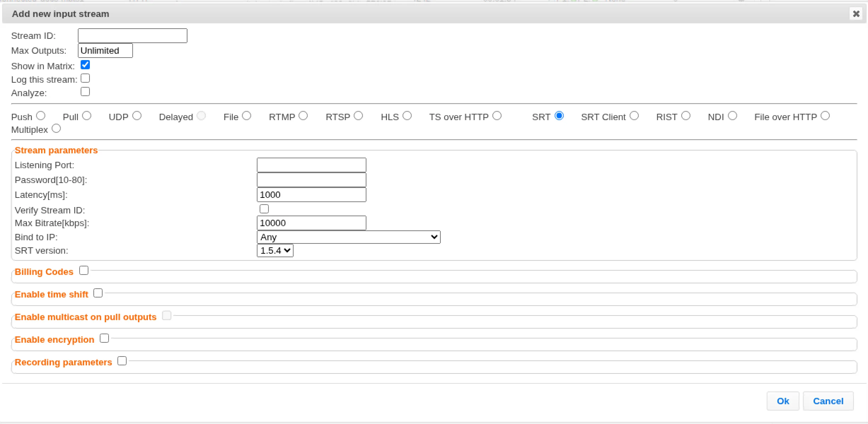Select the UDP radio button

click(x=137, y=116)
